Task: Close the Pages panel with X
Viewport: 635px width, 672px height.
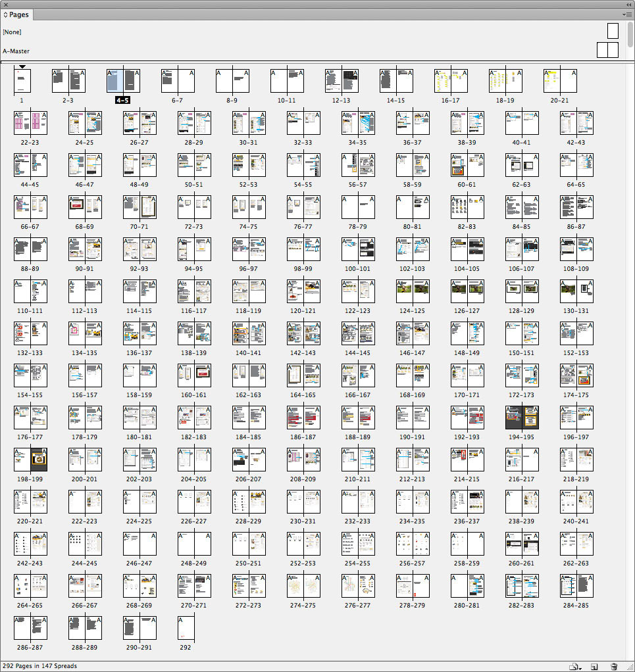Action: [6, 5]
